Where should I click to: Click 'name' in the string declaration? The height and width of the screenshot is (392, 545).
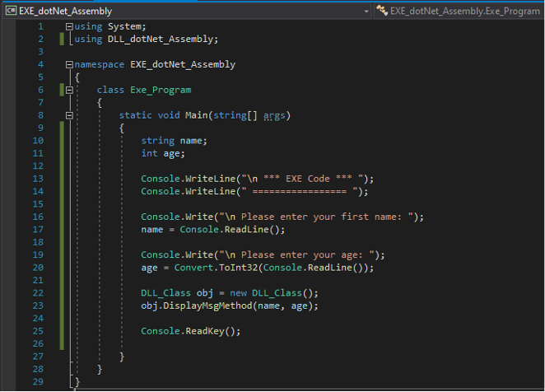tap(191, 141)
